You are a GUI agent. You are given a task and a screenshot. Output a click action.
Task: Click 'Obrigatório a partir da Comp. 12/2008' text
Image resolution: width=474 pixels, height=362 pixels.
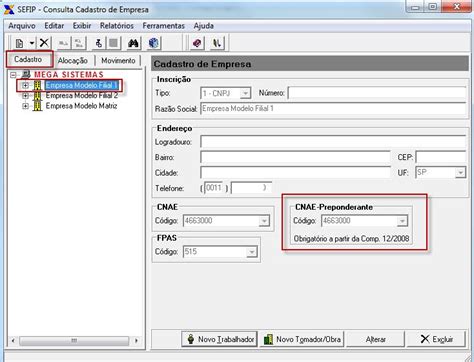coord(351,239)
